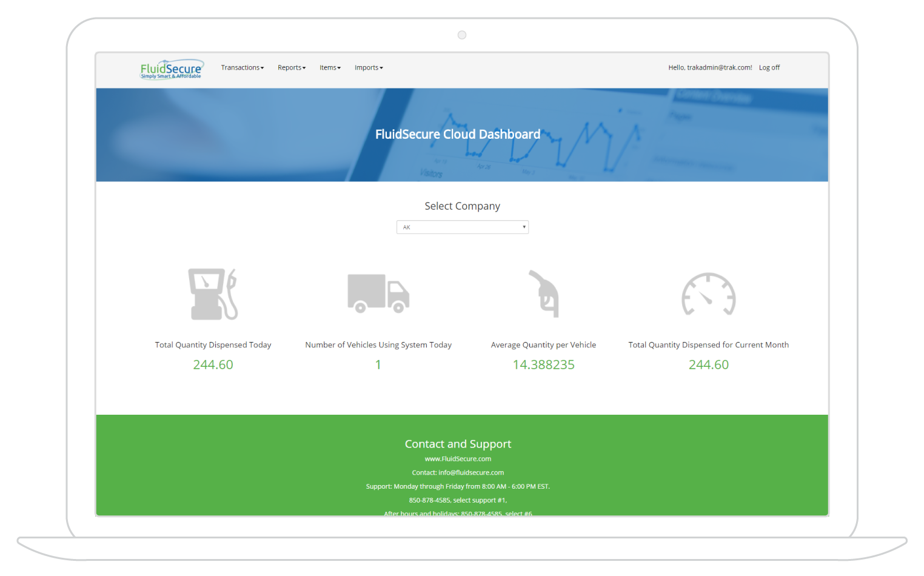Image resolution: width=924 pixels, height=576 pixels.
Task: Expand the Select Company dropdown showing AK
Action: [x=463, y=227]
